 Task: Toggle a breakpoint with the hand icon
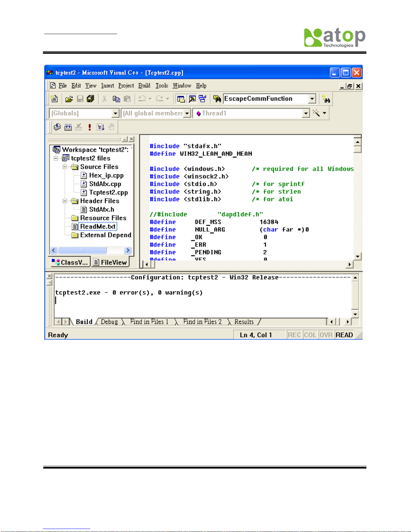coord(111,127)
